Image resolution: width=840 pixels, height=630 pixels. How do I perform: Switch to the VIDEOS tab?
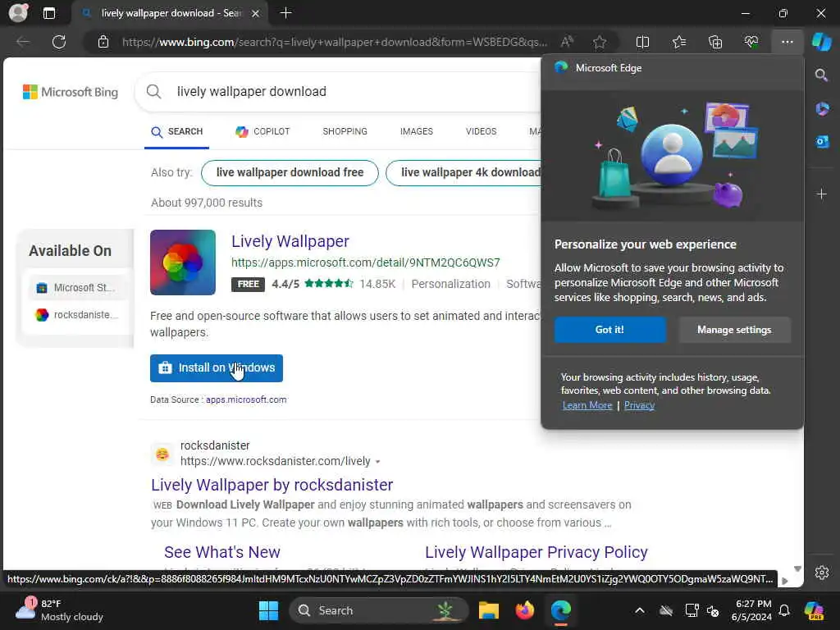click(481, 132)
